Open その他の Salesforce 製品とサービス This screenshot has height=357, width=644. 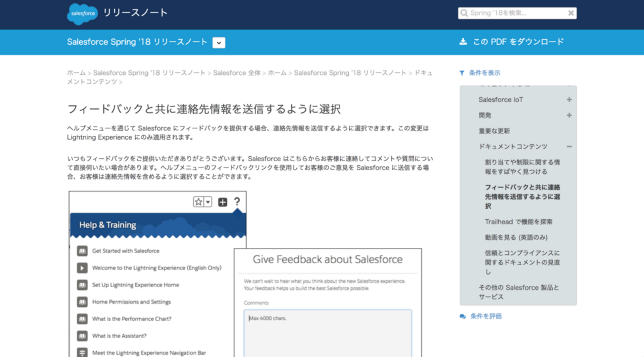519,292
